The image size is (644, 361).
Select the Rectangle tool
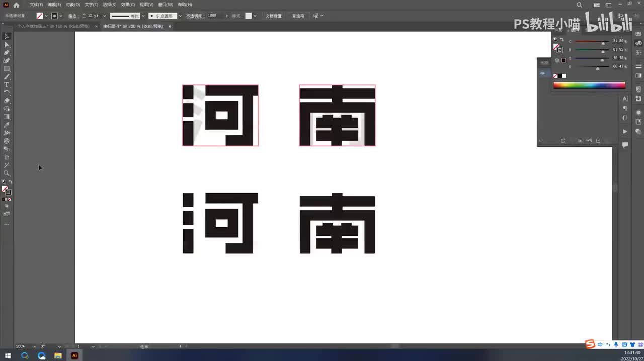coord(7,69)
